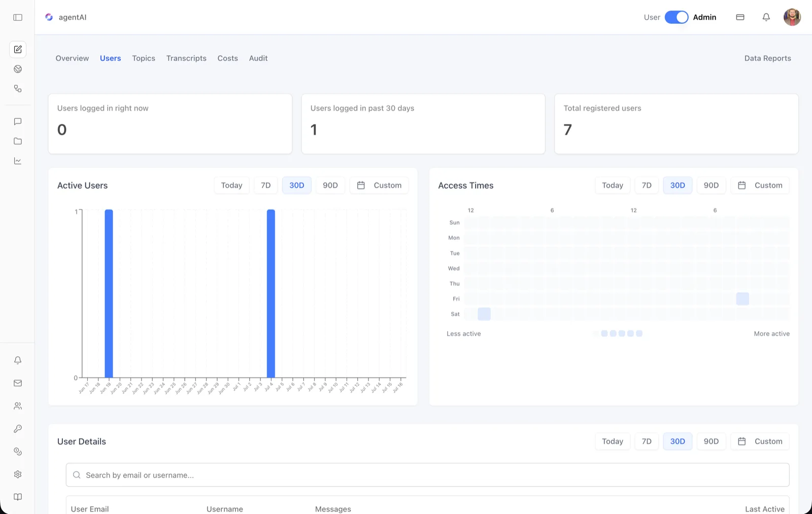Select 7D range in Active Users

point(266,186)
